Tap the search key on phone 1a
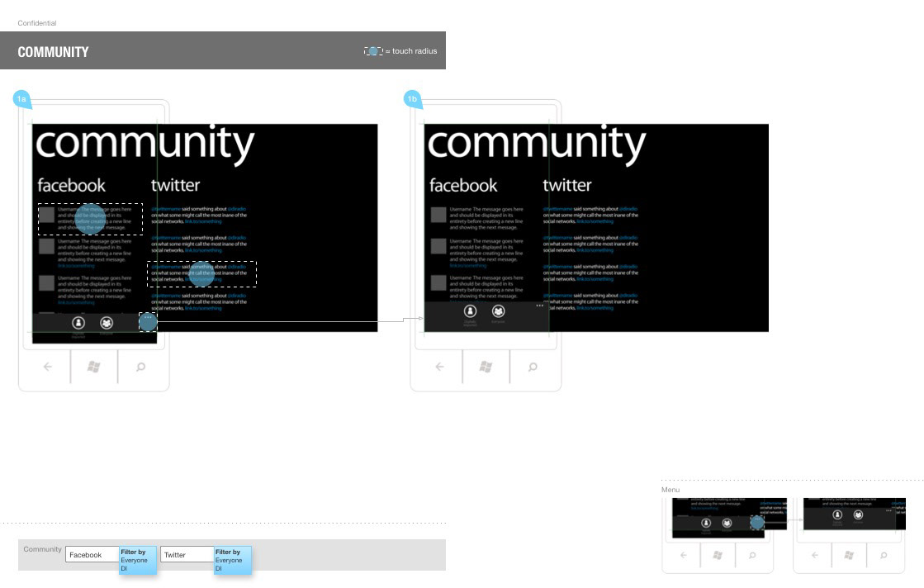Viewport: 924px width, 588px height. [x=141, y=367]
